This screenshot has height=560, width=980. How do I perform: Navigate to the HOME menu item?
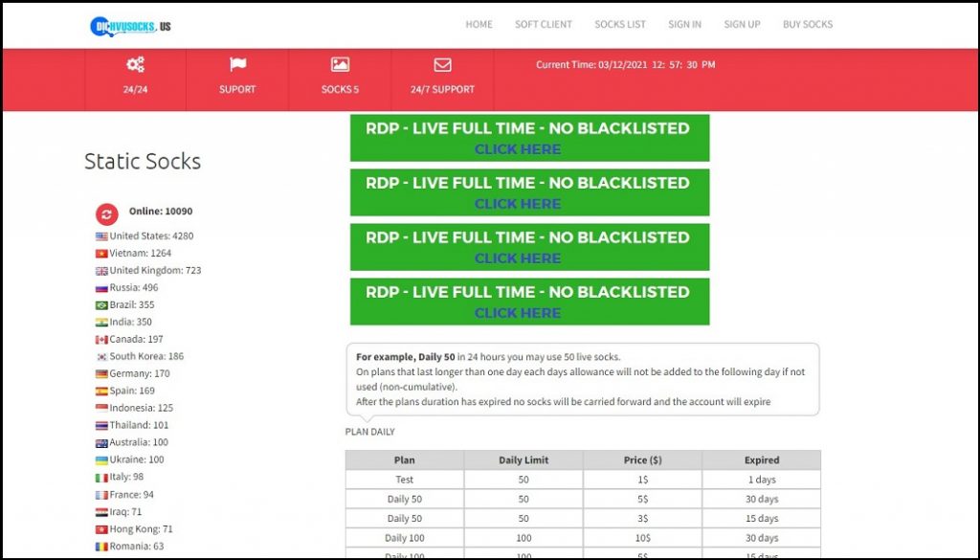pos(479,24)
